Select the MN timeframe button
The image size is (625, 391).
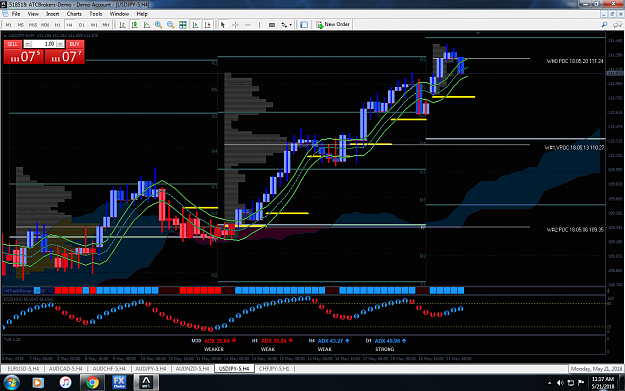click(x=106, y=25)
